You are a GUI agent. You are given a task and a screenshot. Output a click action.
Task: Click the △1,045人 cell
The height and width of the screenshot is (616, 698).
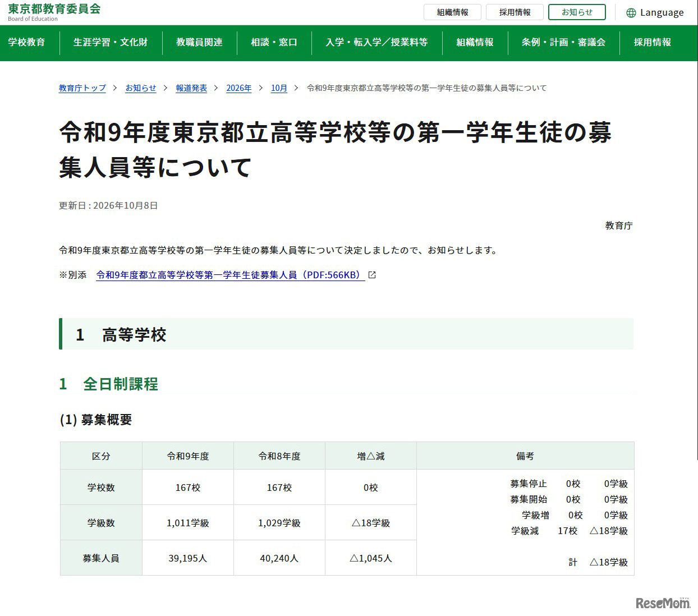tap(371, 558)
